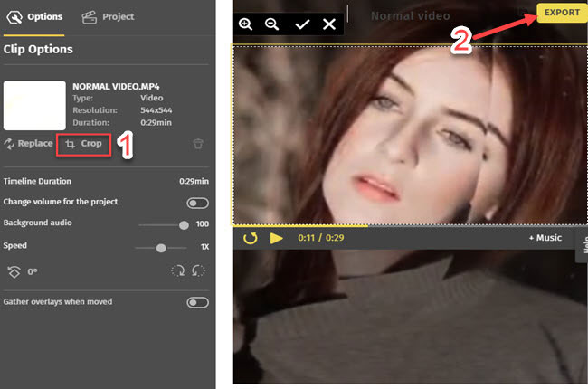Play the video preview
588x389 pixels.
[277, 238]
